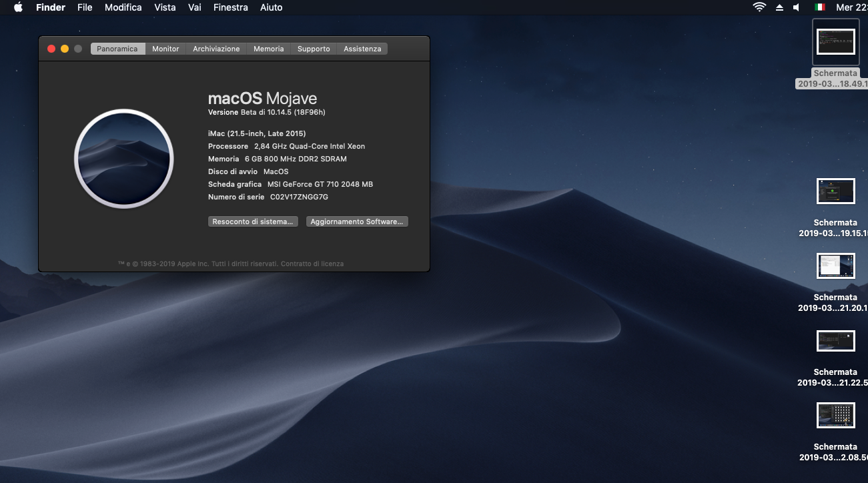Switch to the Assistenza tab
The width and height of the screenshot is (868, 483).
tap(362, 49)
